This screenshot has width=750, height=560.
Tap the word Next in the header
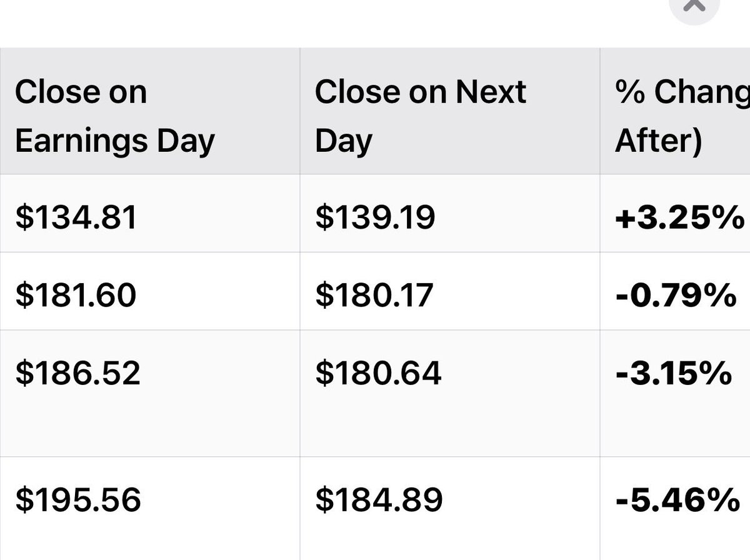pyautogui.click(x=491, y=92)
